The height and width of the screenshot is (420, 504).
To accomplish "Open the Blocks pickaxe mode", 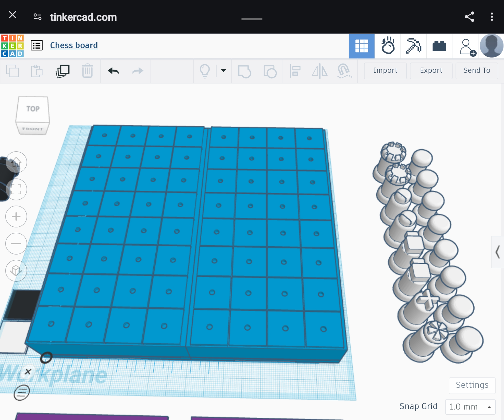I will point(413,46).
